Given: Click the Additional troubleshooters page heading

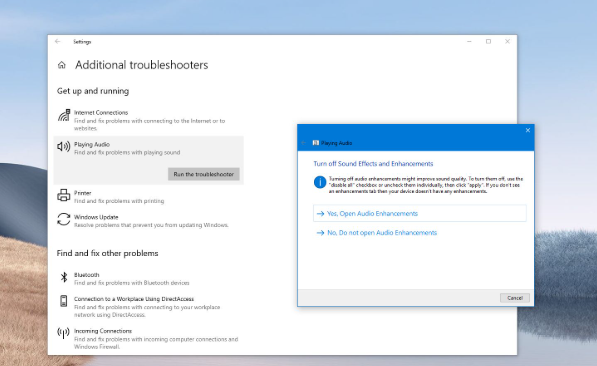Looking at the screenshot, I should tap(142, 65).
